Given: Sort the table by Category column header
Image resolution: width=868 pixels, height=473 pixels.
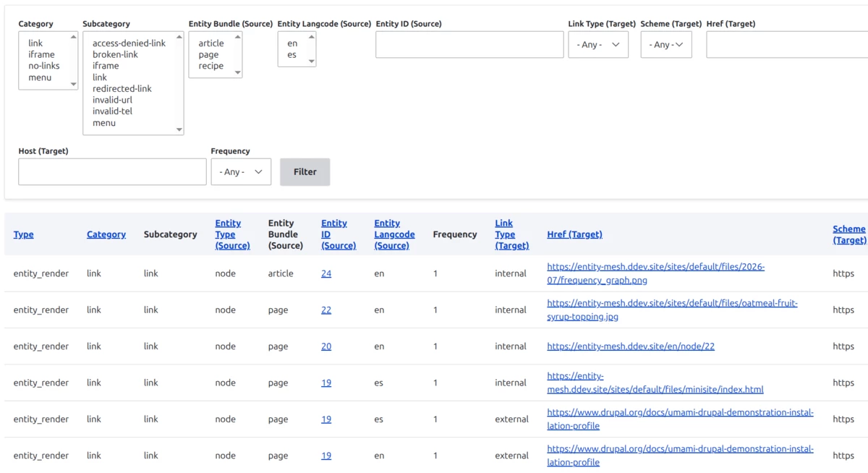Looking at the screenshot, I should point(106,234).
